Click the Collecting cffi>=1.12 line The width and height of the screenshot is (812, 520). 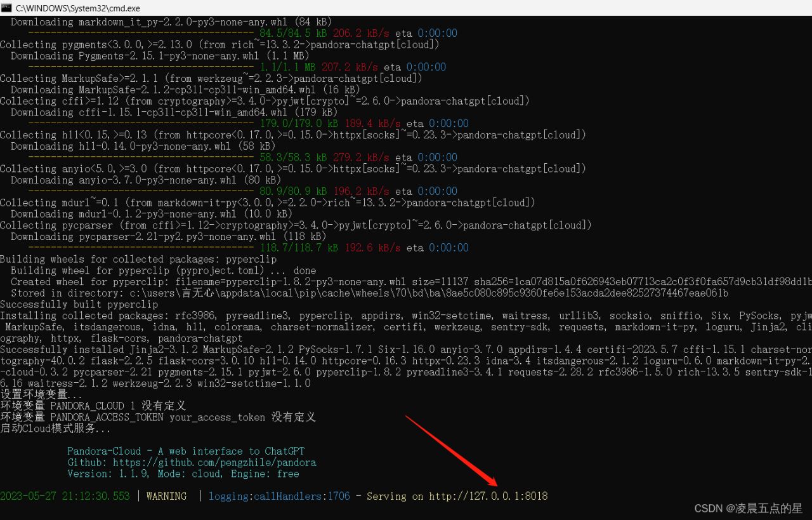265,101
